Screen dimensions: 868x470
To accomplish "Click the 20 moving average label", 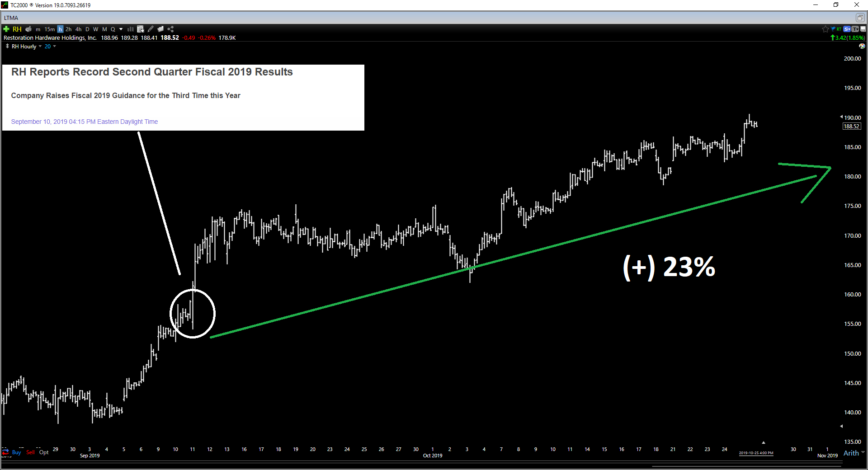I will pyautogui.click(x=47, y=47).
